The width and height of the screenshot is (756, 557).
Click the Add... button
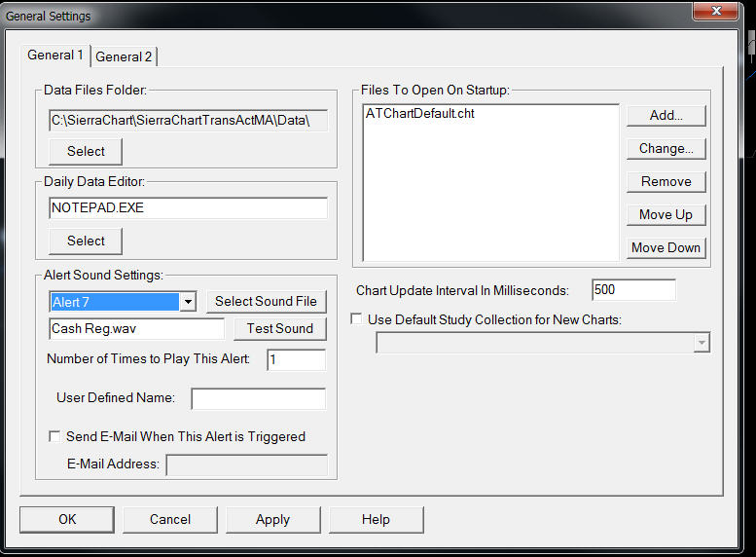pyautogui.click(x=666, y=115)
